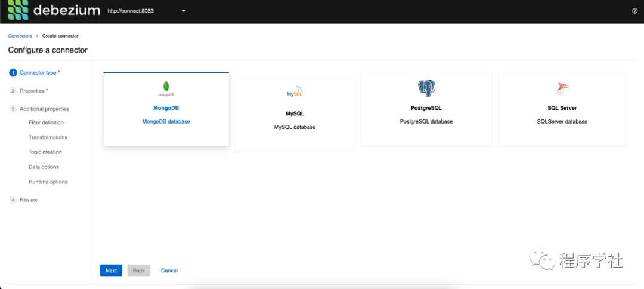
Task: Click the SQL Server logo icon
Action: point(562,88)
